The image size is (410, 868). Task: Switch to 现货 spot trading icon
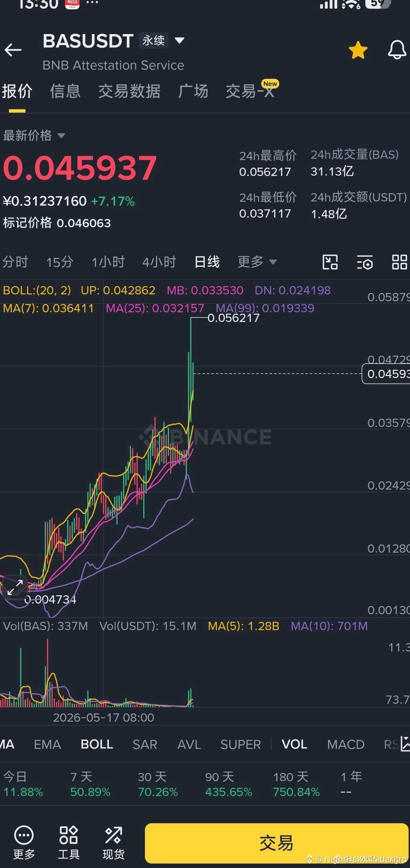click(113, 843)
